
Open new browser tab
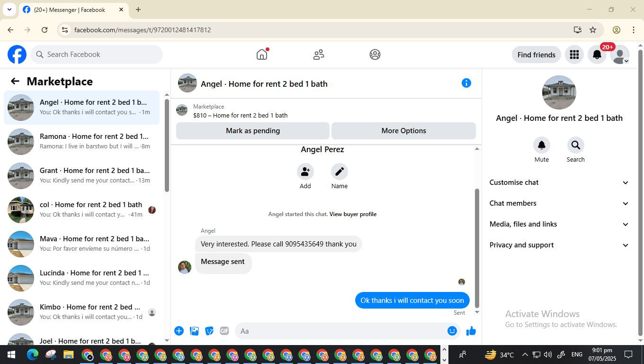(x=138, y=9)
